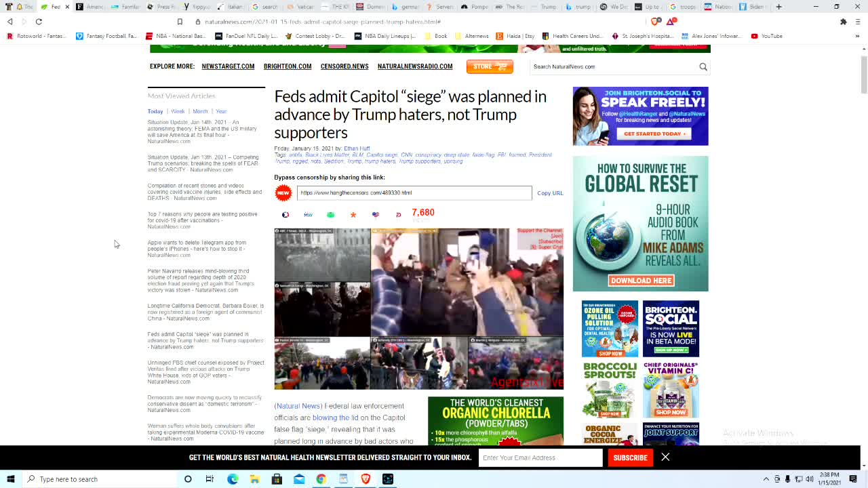Launch Microsoft Edge from taskbar
This screenshot has height=488, width=868.
tap(233, 479)
